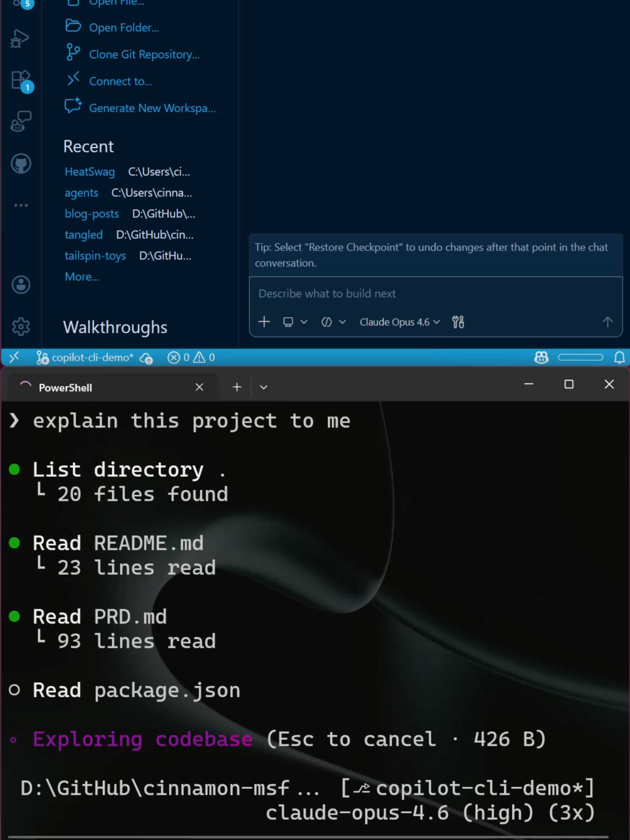Viewport: 630px width, 840px height.
Task: Click 'Exploring codebase' status text
Action: click(x=143, y=740)
